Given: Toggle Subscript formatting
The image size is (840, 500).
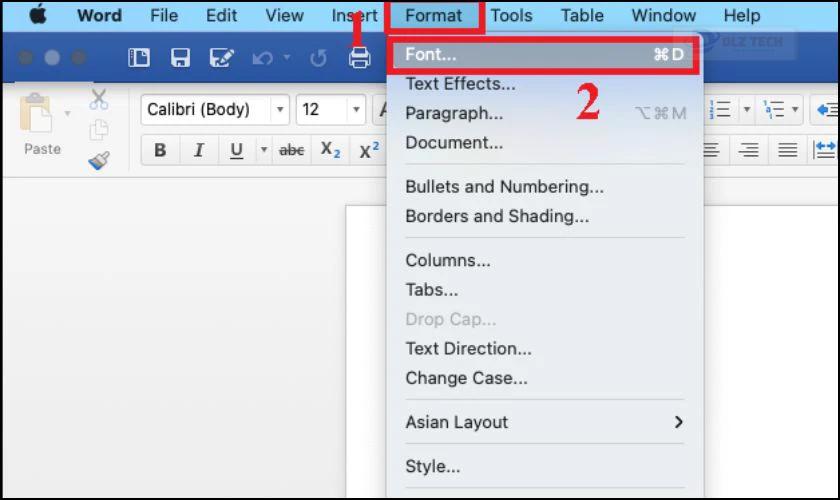Looking at the screenshot, I should point(330,150).
